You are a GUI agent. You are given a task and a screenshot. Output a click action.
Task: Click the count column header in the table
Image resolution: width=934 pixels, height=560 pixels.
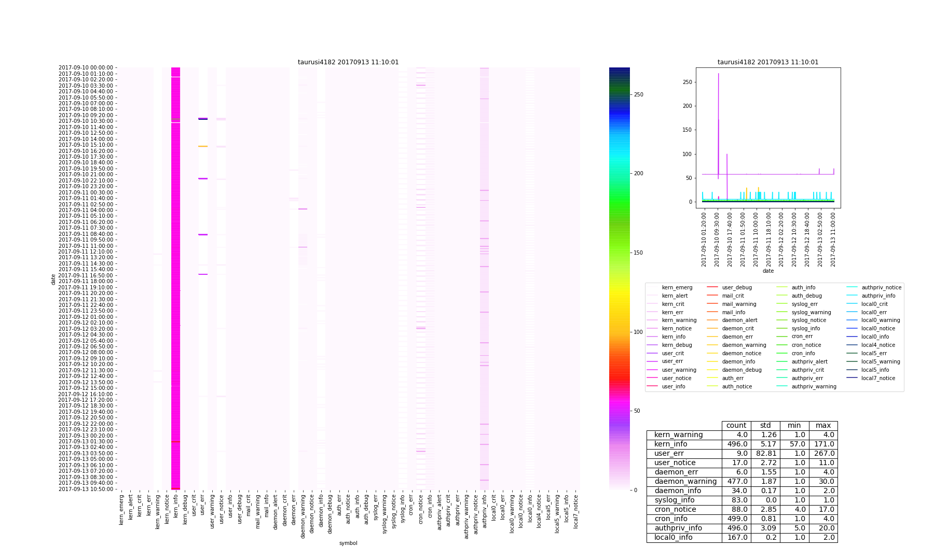[x=736, y=425]
